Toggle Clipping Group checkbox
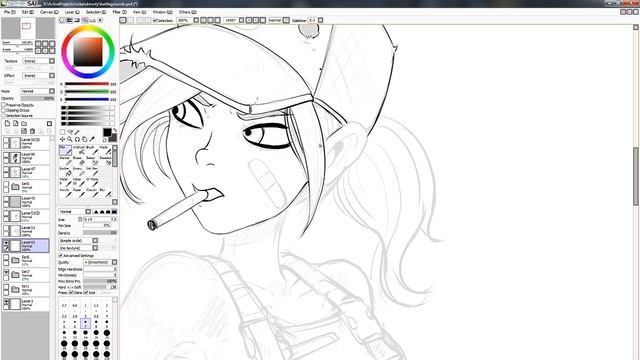 [3, 110]
